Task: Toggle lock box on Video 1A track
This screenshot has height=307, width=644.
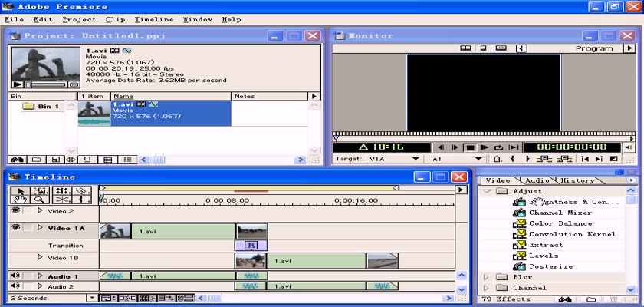Action: [x=28, y=228]
